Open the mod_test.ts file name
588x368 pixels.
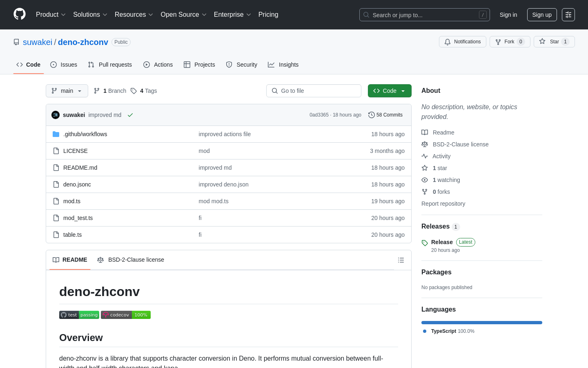78,218
